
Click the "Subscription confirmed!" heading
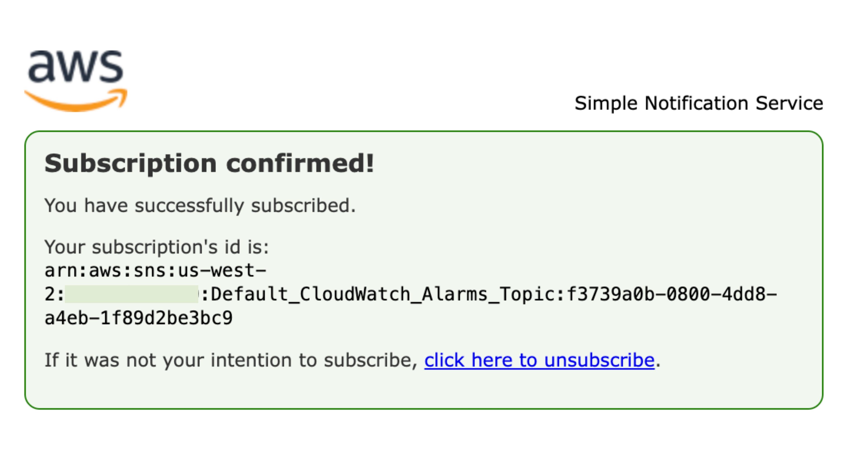pos(209,163)
